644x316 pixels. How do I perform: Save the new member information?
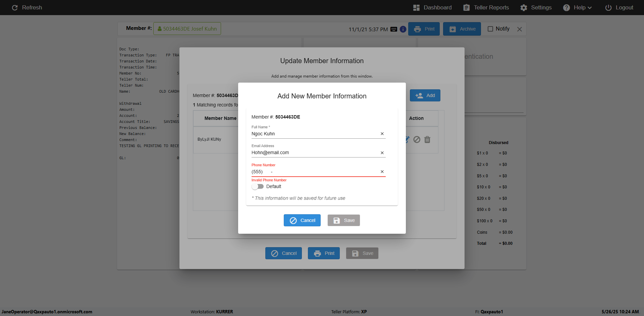click(344, 220)
